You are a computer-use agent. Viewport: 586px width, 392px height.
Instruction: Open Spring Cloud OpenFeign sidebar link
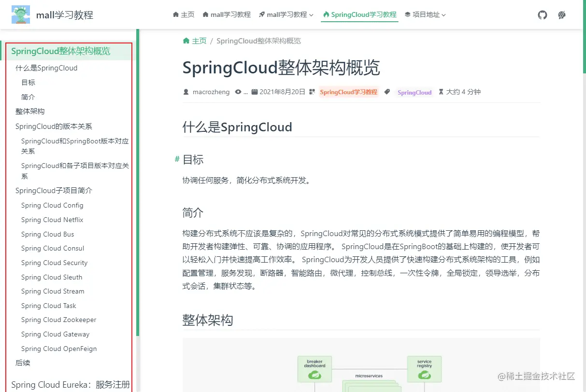pos(59,349)
